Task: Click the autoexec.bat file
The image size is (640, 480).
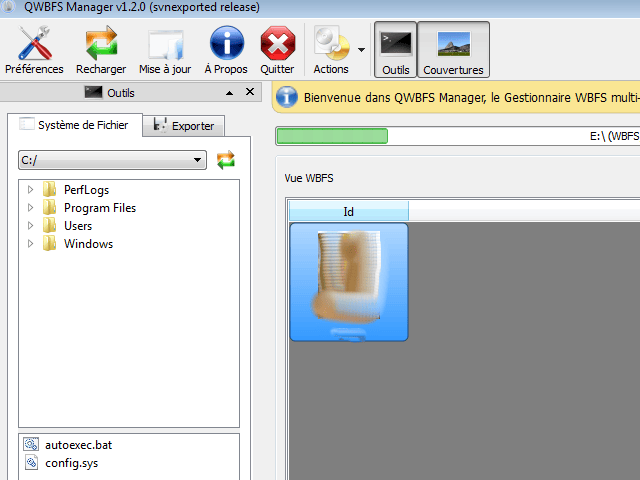Action: (x=72, y=445)
